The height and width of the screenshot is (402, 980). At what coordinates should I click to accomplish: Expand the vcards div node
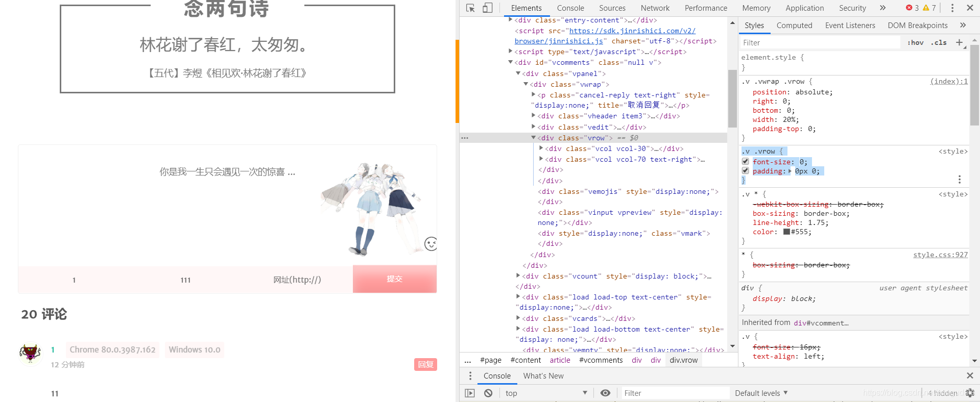click(518, 318)
